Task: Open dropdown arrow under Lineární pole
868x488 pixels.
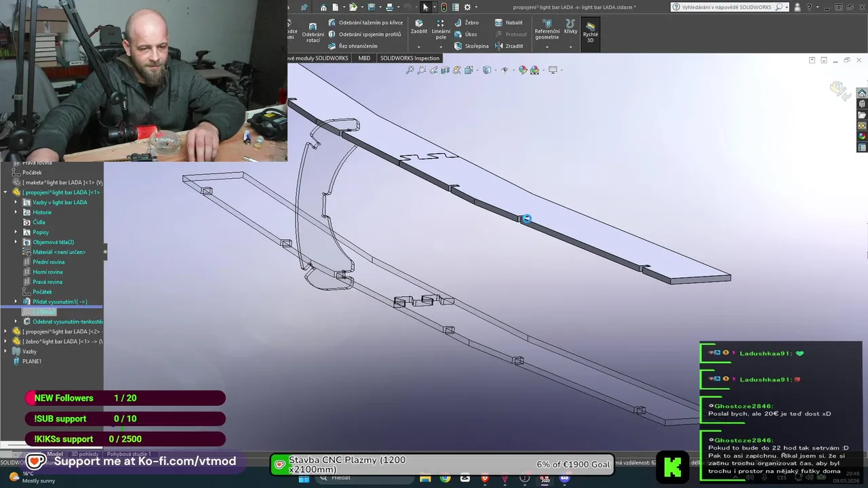Action: tap(441, 47)
